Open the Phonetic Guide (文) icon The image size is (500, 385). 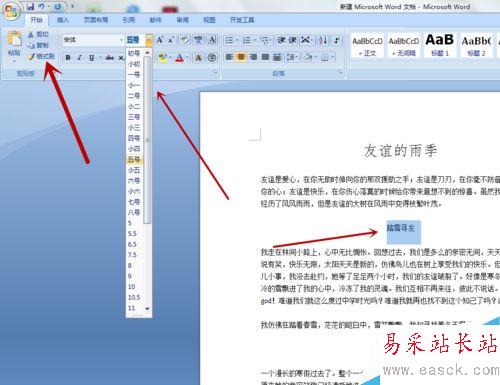pos(198,40)
